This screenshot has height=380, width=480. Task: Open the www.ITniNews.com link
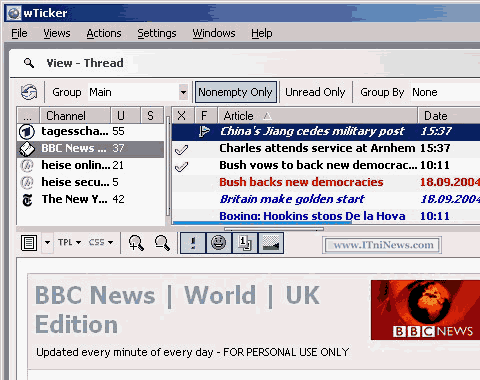383,245
